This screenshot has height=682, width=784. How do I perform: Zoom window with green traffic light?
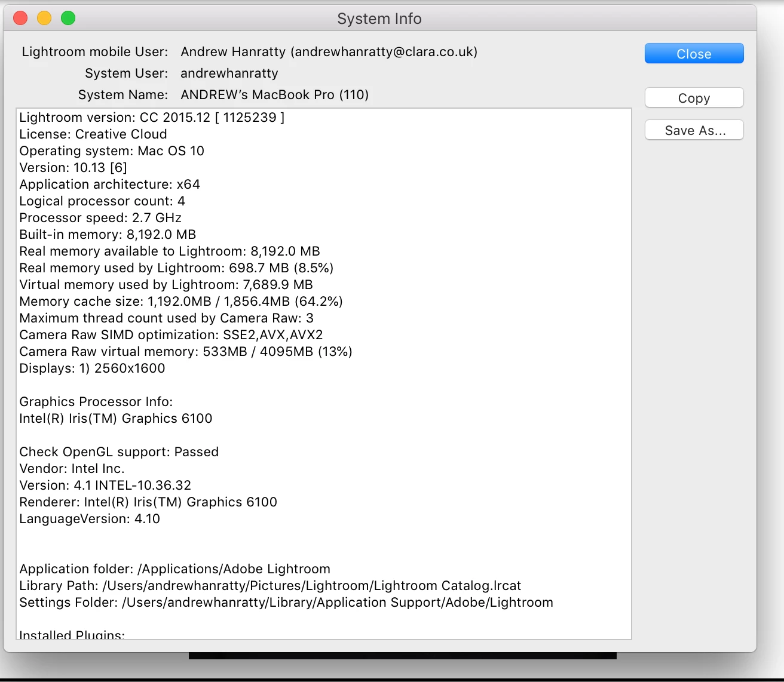(x=68, y=19)
